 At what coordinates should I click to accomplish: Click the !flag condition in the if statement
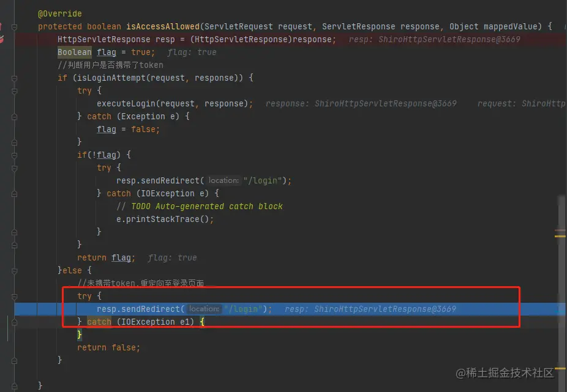(103, 155)
